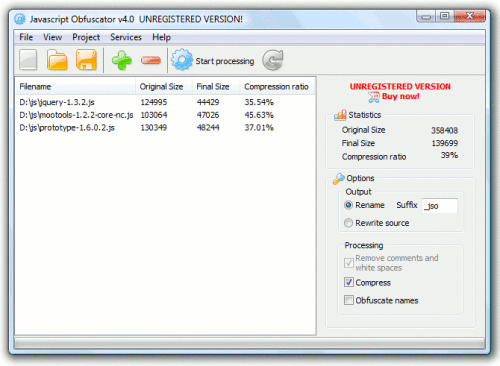The image size is (500, 366).
Task: Click the blue gear Start processing icon
Action: (x=182, y=60)
